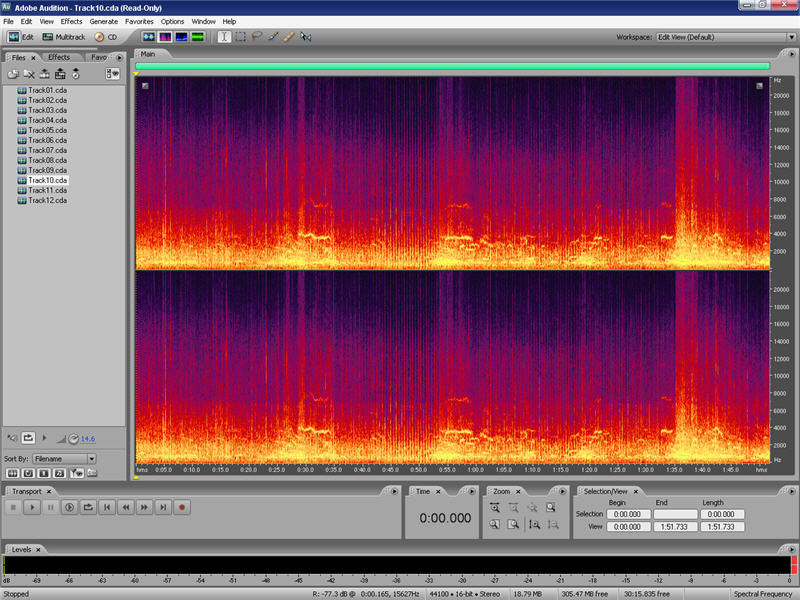
Task: Toggle Loop Play in Files panel preview
Action: click(x=28, y=438)
